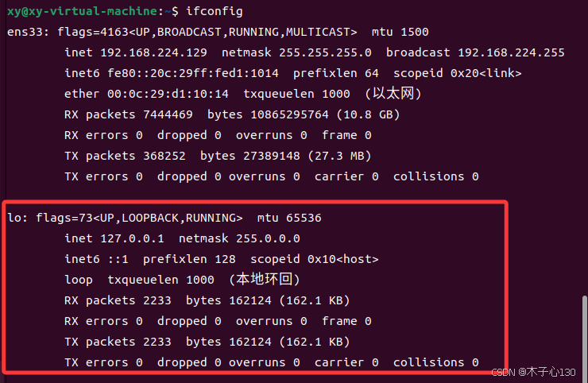Image resolution: width=588 pixels, height=383 pixels.
Task: Click the CSDN watermark text
Action: pyautogui.click(x=533, y=372)
